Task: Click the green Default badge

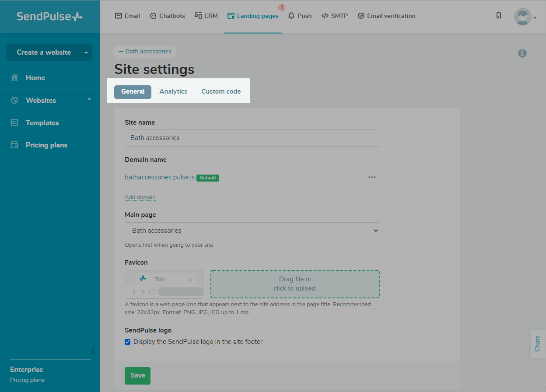Action: point(208,178)
